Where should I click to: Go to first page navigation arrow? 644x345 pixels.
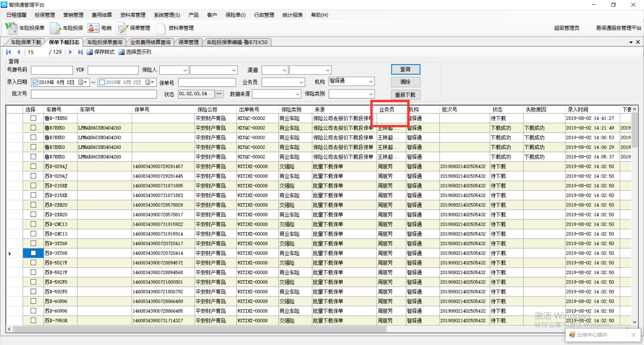pos(9,52)
